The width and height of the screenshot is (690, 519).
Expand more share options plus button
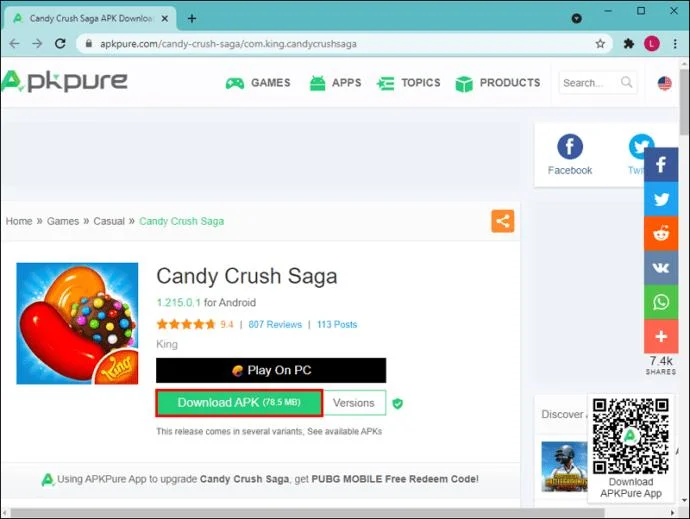click(661, 336)
